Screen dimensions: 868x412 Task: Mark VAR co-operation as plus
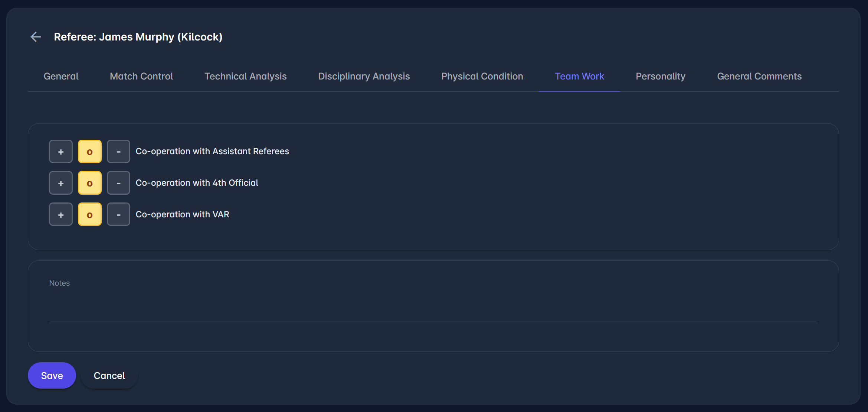pos(61,214)
